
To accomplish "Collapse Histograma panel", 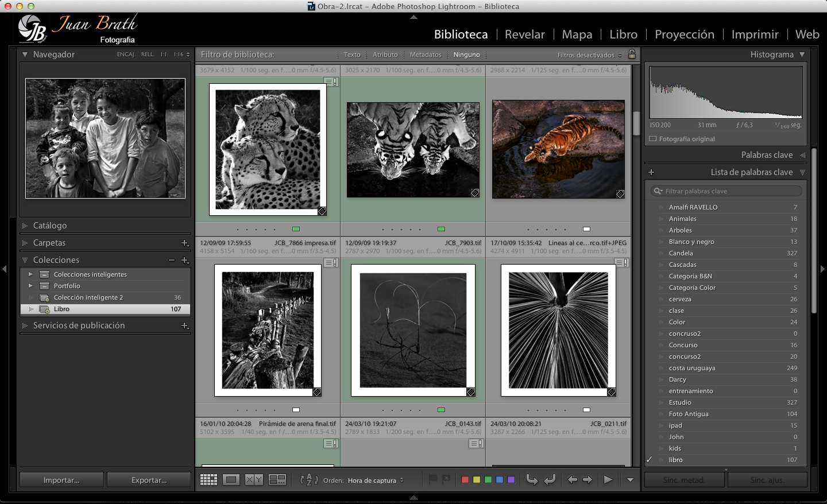I will pyautogui.click(x=802, y=55).
